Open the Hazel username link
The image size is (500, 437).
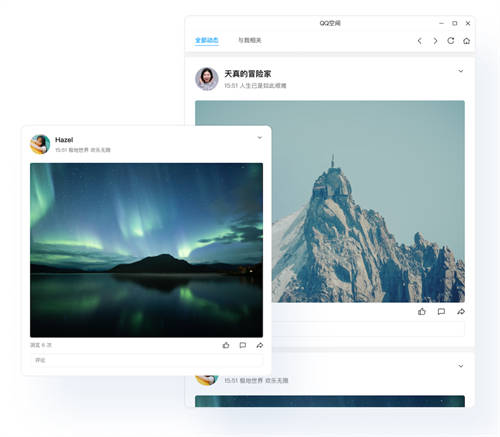64,140
